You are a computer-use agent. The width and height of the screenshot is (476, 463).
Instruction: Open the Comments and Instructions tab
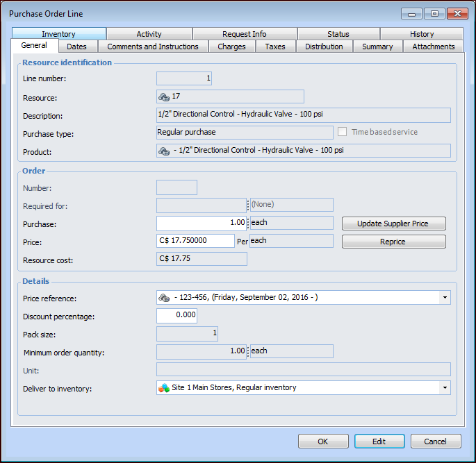(x=153, y=47)
